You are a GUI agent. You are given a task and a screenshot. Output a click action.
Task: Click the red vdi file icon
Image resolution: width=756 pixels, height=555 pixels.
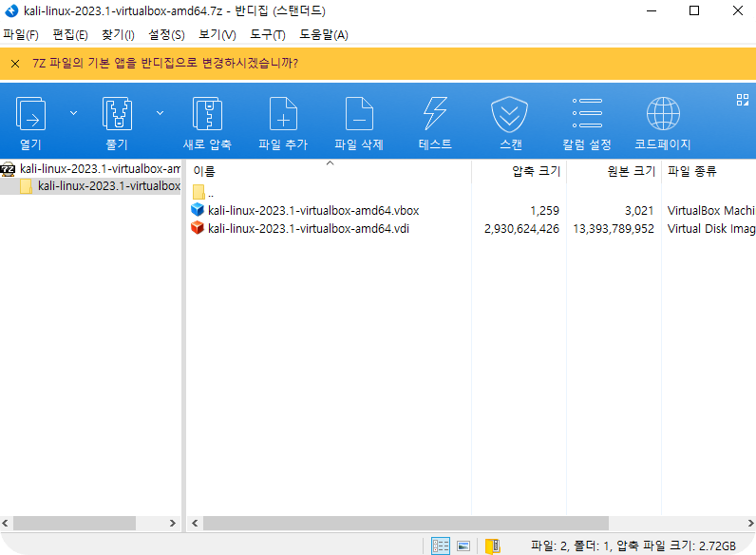click(198, 228)
